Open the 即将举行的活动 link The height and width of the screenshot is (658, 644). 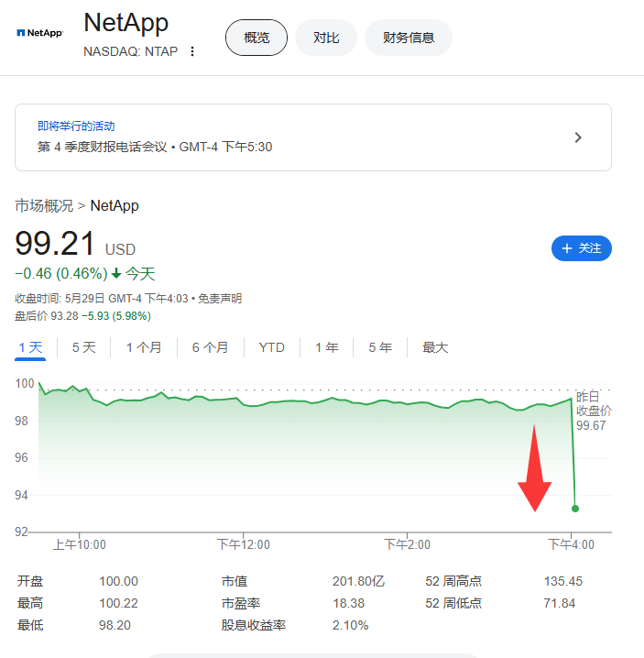tap(76, 126)
